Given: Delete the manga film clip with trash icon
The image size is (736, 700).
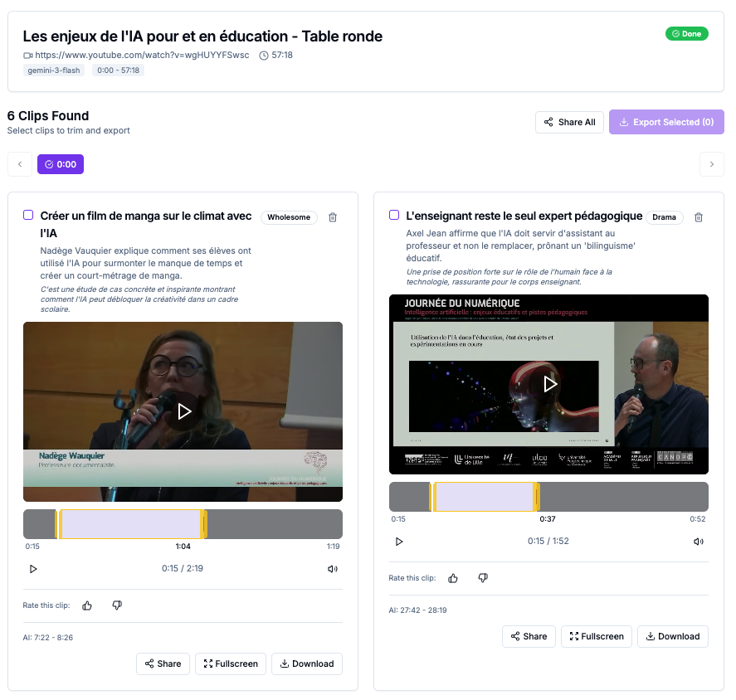Looking at the screenshot, I should (x=333, y=217).
